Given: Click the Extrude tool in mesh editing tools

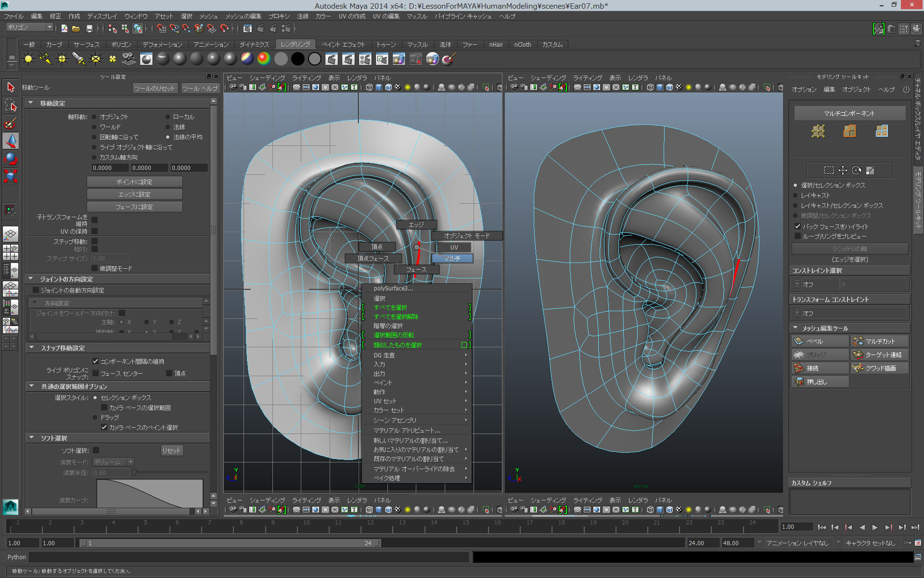Looking at the screenshot, I should tap(820, 381).
